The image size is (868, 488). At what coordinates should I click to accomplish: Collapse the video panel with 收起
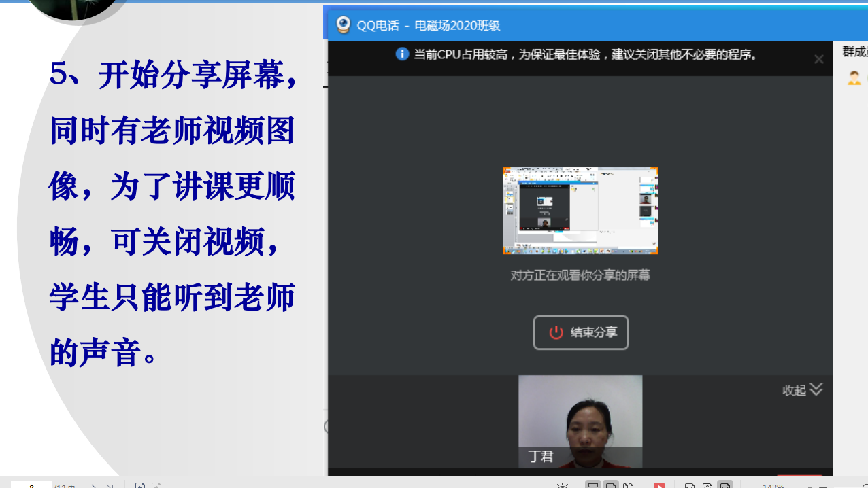pos(803,389)
